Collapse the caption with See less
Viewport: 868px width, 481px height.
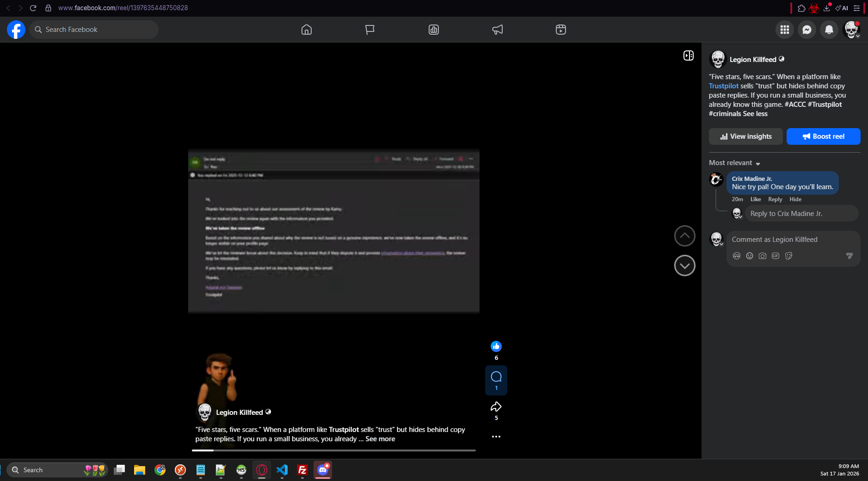755,114
